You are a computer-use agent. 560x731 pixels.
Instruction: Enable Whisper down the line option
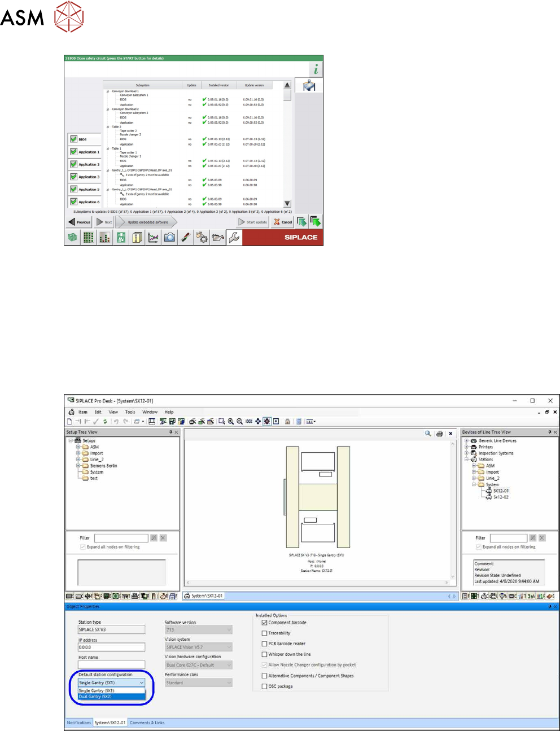tap(264, 654)
